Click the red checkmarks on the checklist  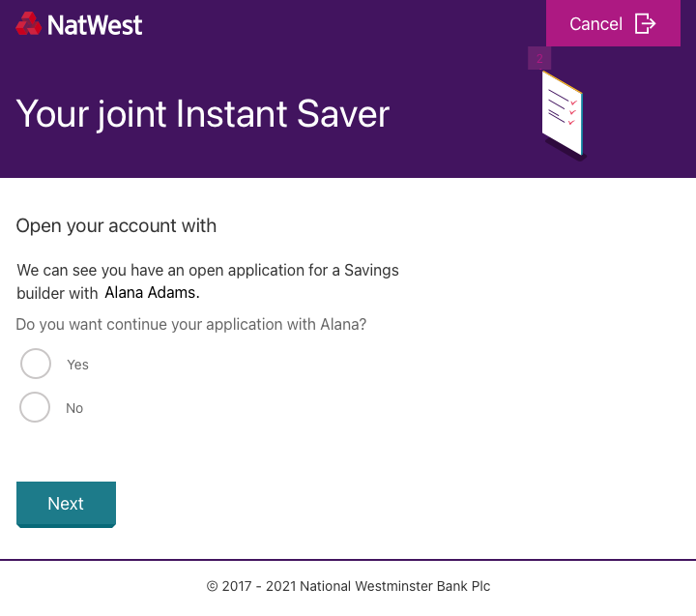coord(572,112)
